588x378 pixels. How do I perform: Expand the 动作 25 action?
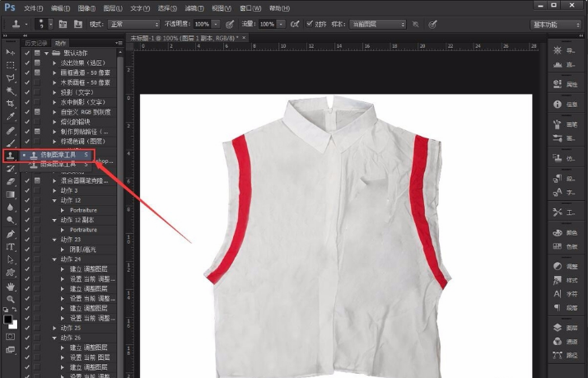(x=54, y=328)
